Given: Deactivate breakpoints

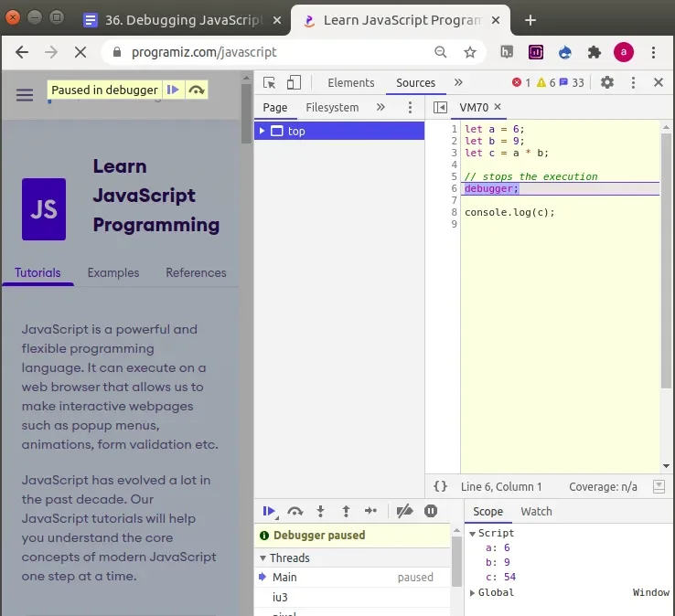Looking at the screenshot, I should [404, 511].
